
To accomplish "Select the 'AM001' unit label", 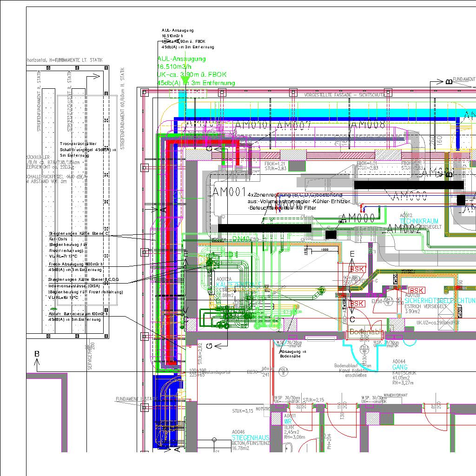I will click(229, 192).
